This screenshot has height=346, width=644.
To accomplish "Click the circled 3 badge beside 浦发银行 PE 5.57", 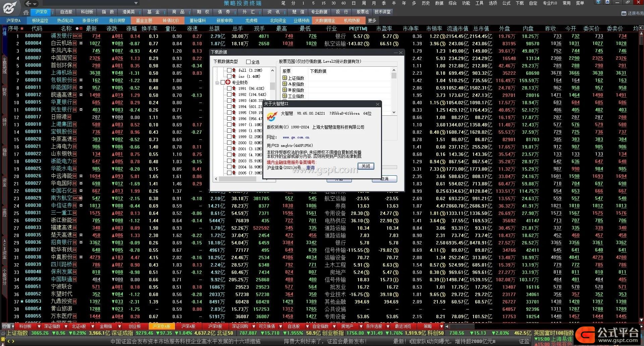I will coord(367,36).
